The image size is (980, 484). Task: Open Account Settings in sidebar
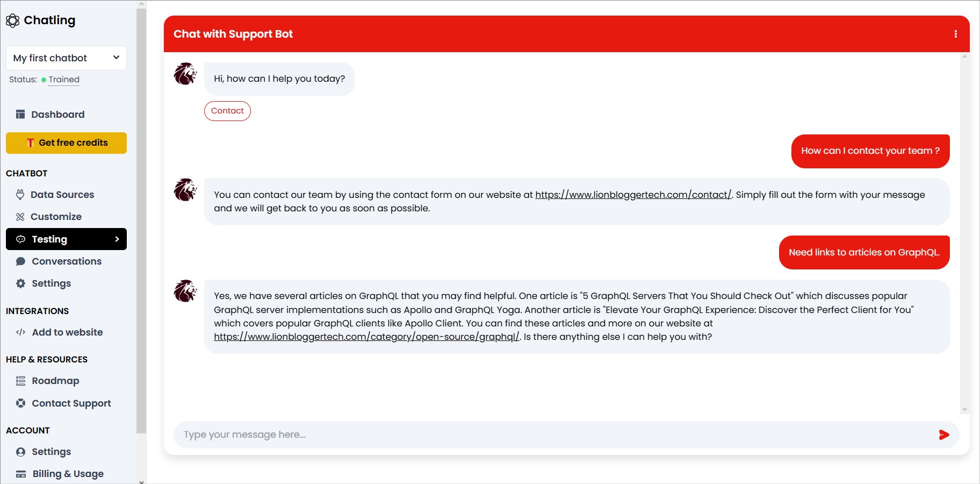point(51,452)
